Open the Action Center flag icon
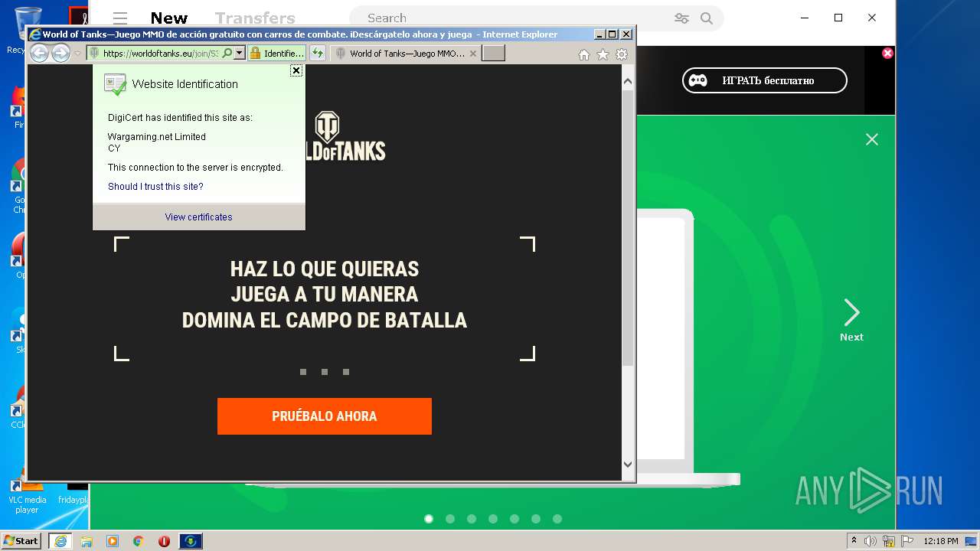This screenshot has height=551, width=980. pos(906,541)
